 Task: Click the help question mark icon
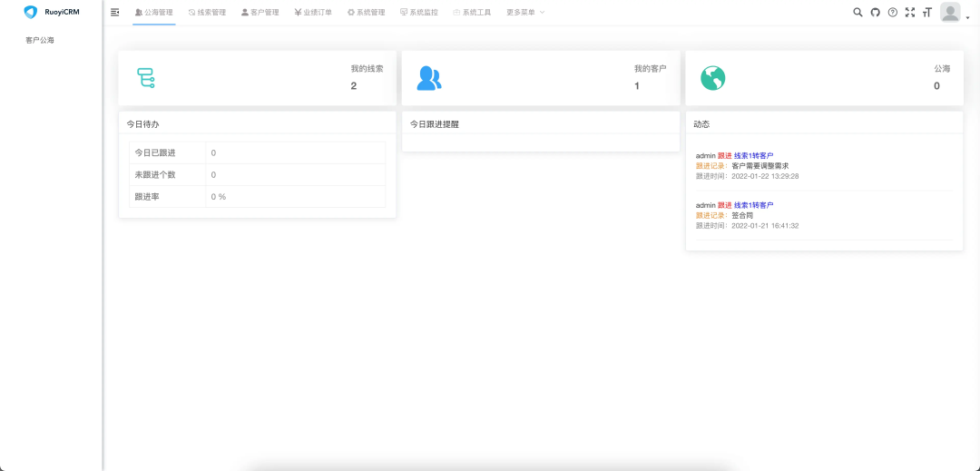click(893, 12)
